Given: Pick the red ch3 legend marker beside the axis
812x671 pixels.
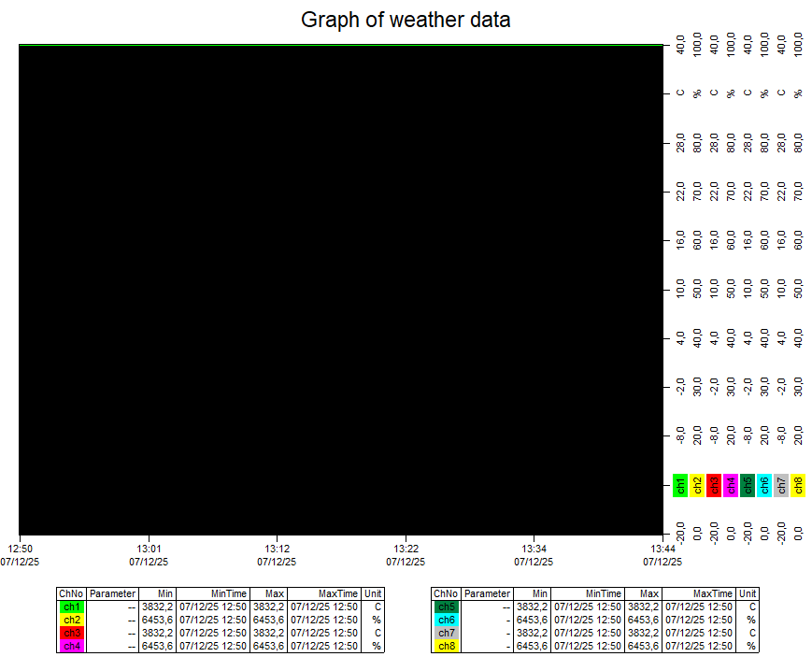Looking at the screenshot, I should pyautogui.click(x=714, y=485).
